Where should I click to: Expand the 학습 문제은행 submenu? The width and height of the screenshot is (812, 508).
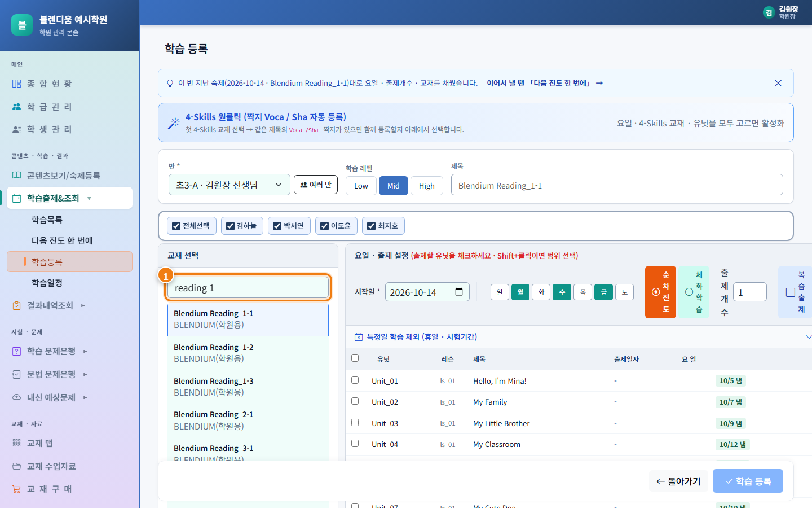pyautogui.click(x=85, y=351)
